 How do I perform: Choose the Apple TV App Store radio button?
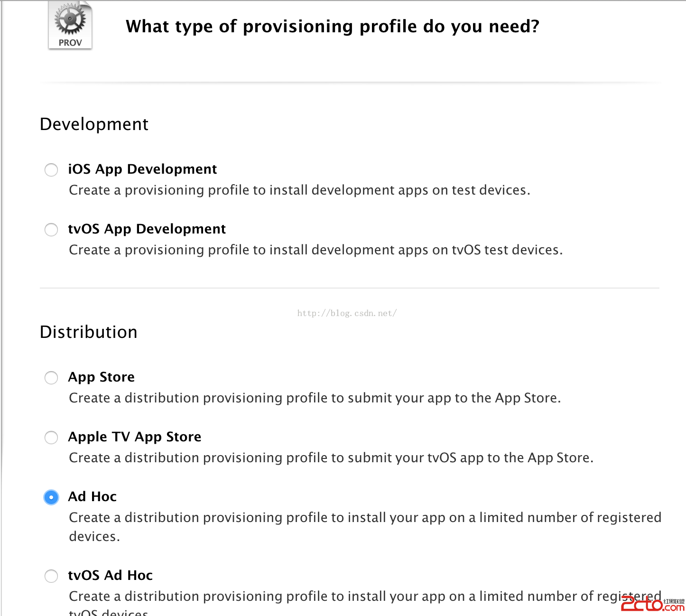51,438
